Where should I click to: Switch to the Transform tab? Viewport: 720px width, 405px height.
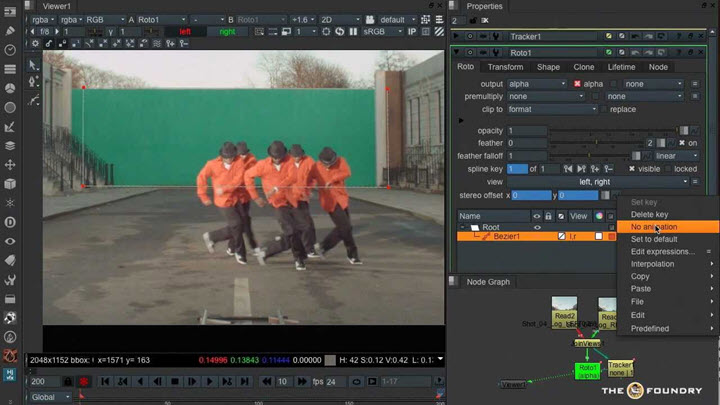[505, 67]
